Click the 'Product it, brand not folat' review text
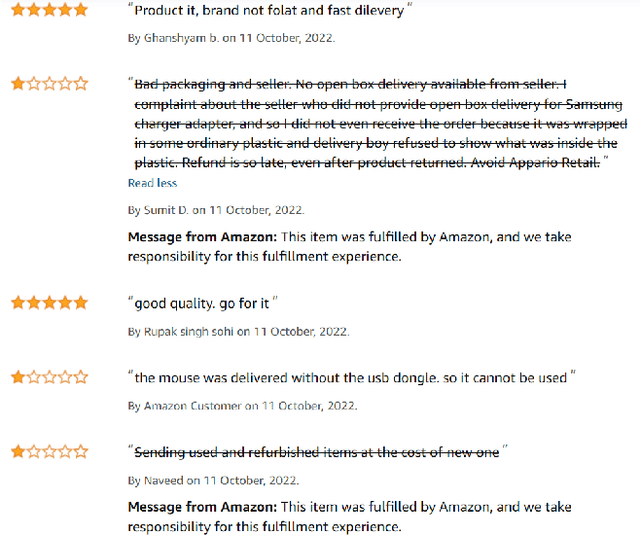 (x=270, y=10)
